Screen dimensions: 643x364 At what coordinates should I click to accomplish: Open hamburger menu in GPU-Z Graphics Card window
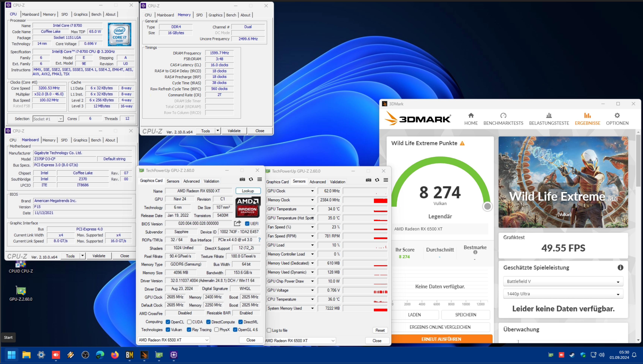259,179
